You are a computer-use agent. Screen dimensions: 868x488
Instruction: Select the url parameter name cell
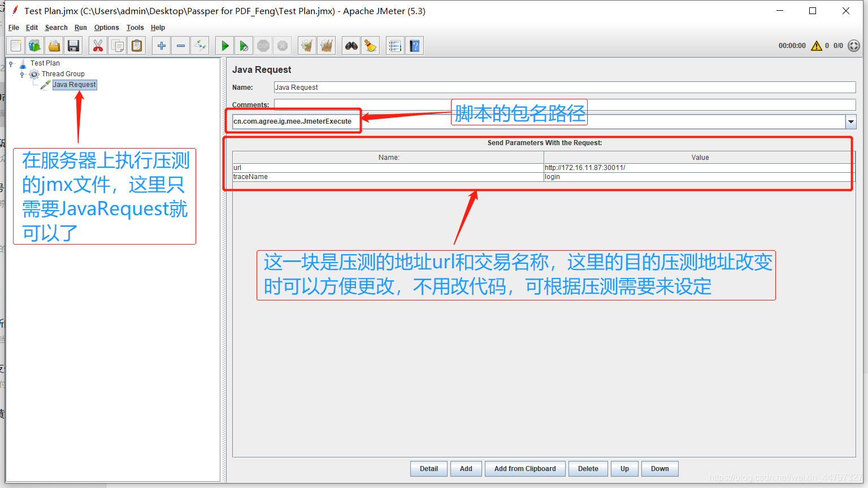pos(388,168)
